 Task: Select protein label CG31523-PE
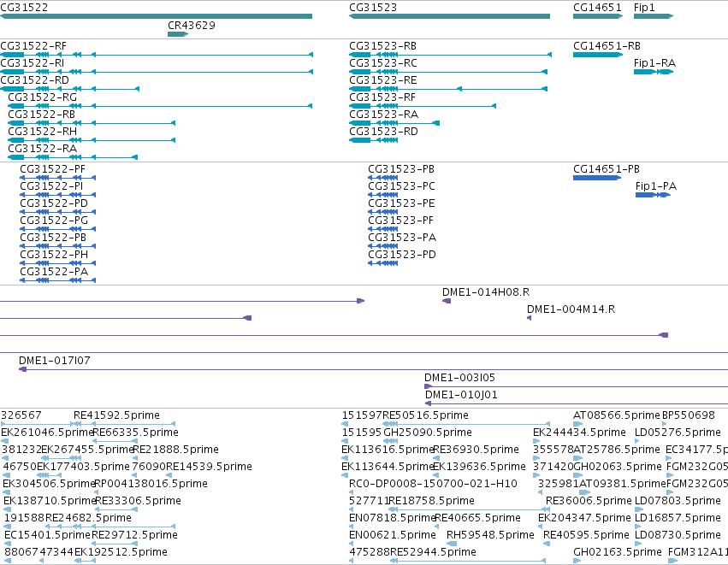pyautogui.click(x=401, y=203)
